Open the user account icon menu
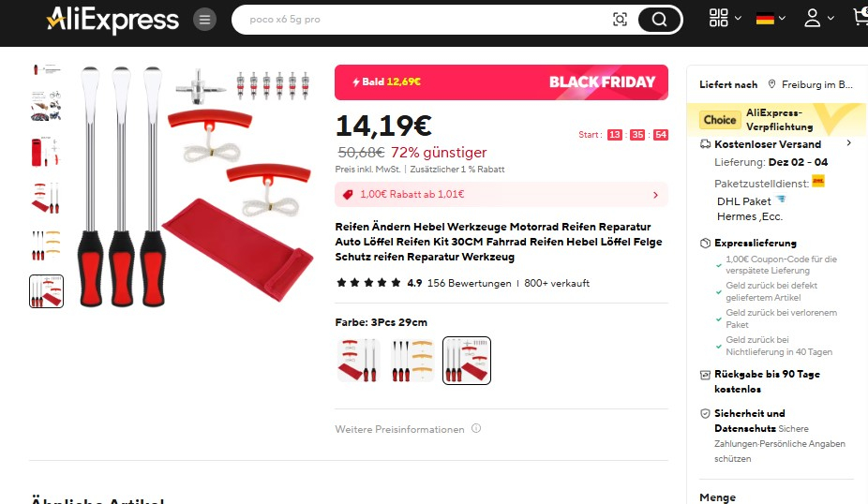Image resolution: width=868 pixels, height=504 pixels. pyautogui.click(x=818, y=18)
